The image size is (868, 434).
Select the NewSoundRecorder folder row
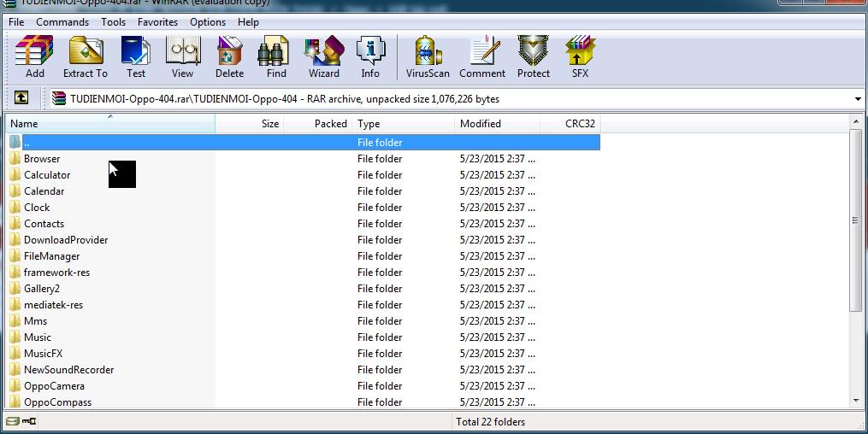coord(303,369)
